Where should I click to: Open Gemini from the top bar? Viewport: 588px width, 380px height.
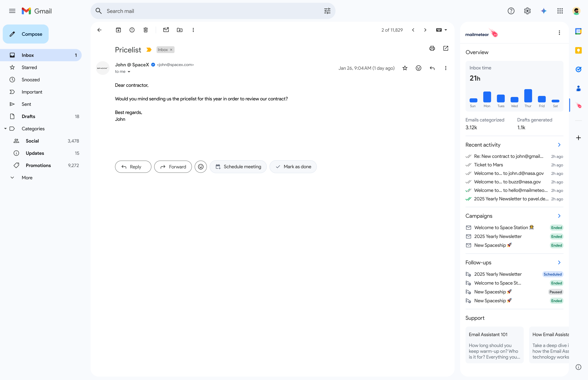(x=544, y=11)
